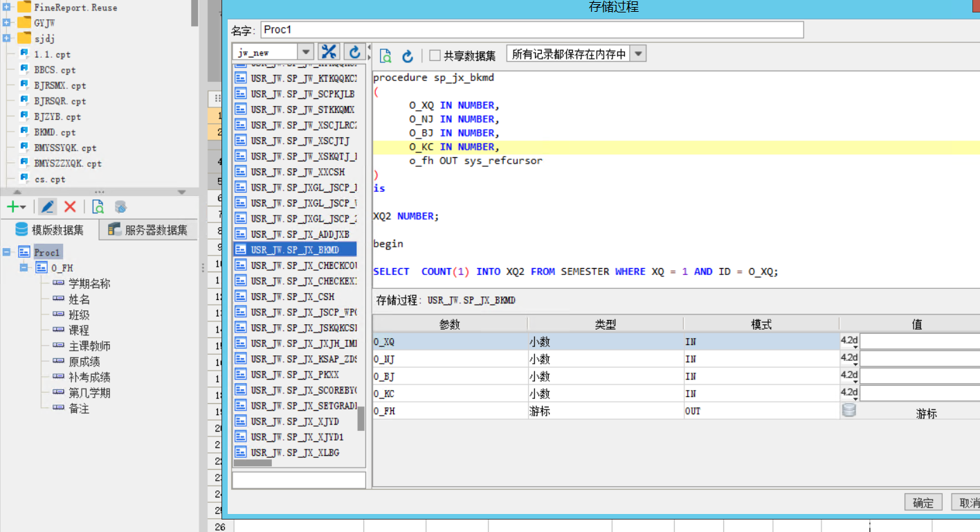Screen dimensions: 980x532
Task: Click the 参数 column header
Action: pos(450,324)
